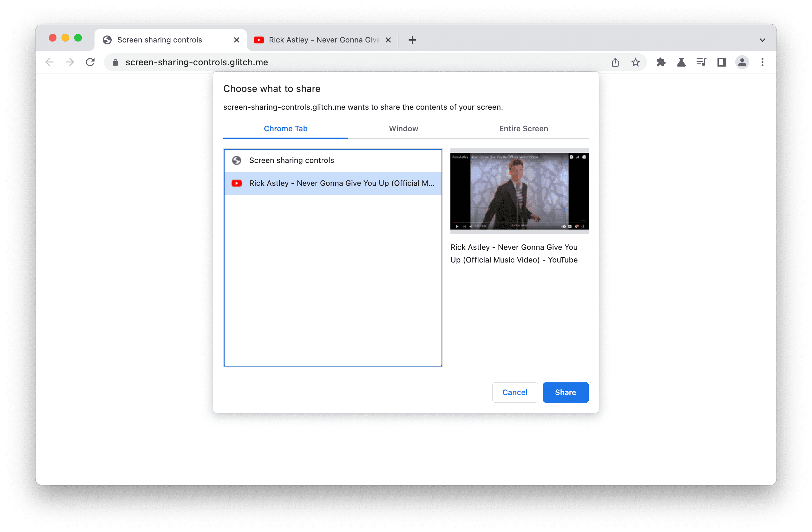
Task: Click the globe icon next to Screen sharing controls
Action: click(236, 160)
